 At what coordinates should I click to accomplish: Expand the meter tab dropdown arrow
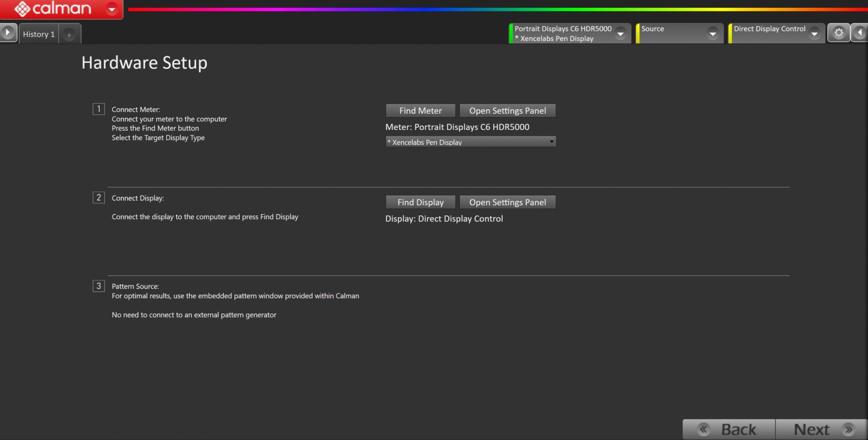(620, 34)
